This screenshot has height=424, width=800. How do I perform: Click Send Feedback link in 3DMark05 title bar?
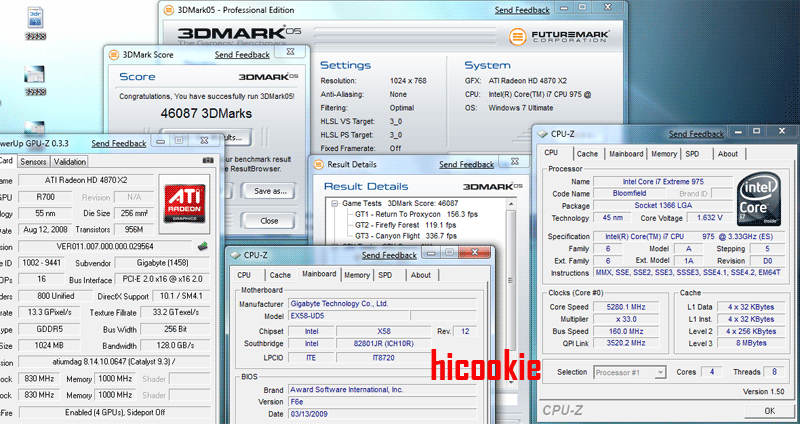(522, 10)
